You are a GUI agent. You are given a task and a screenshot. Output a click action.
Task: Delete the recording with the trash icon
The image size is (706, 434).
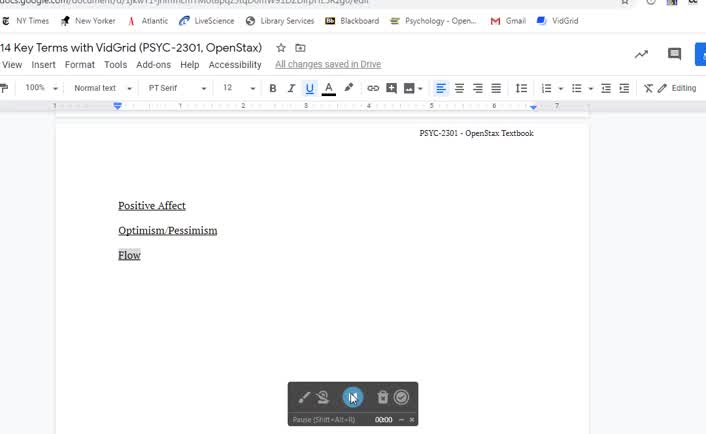(x=382, y=397)
